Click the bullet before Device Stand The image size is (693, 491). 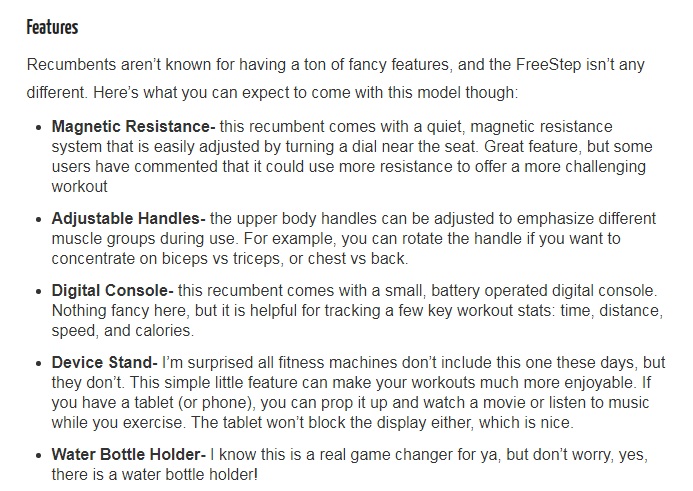(39, 364)
